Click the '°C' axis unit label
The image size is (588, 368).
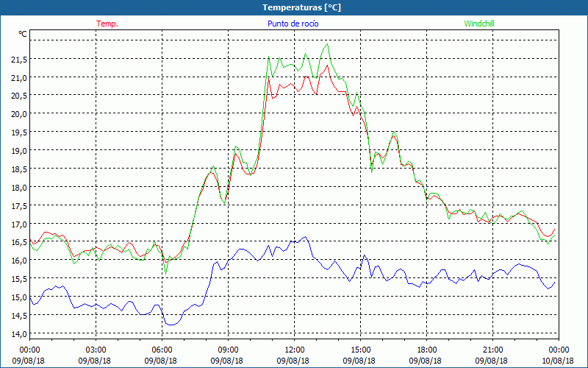(23, 34)
